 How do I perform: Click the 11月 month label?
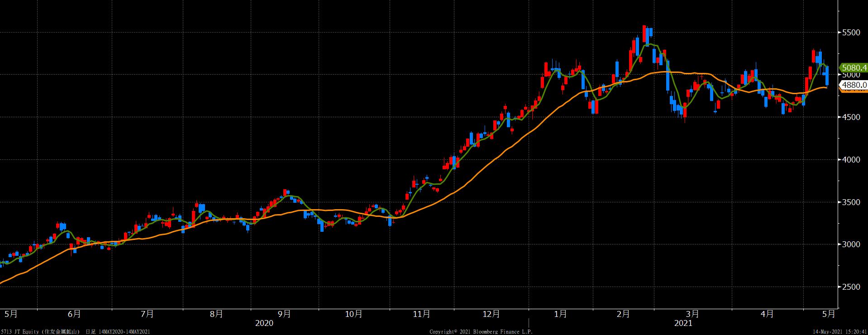pos(421,314)
